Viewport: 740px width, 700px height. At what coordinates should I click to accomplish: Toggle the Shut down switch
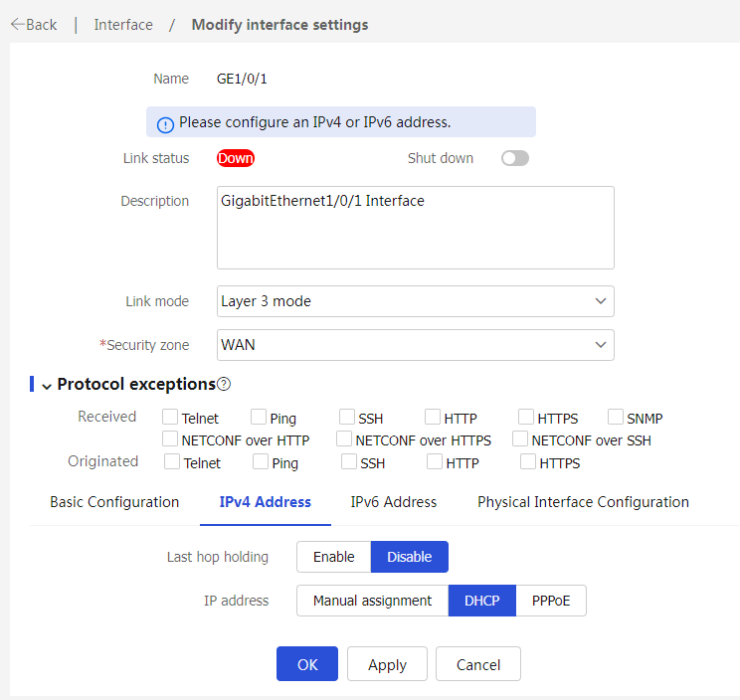(515, 158)
